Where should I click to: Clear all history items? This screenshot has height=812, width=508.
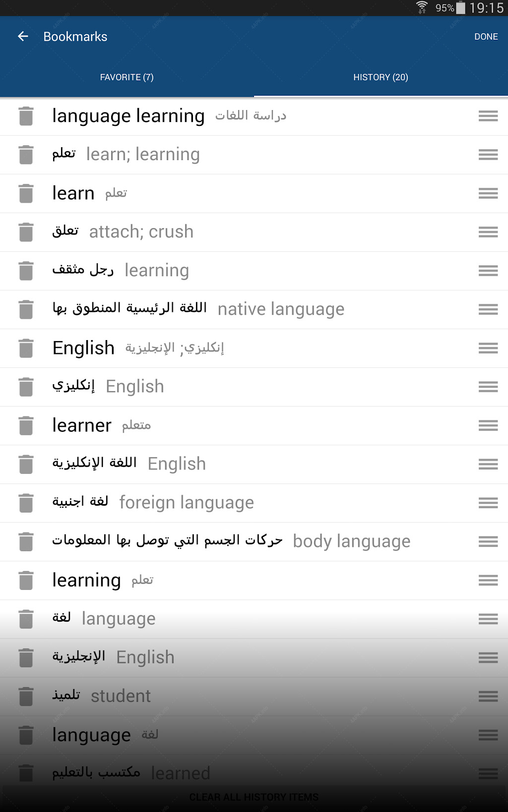click(254, 797)
